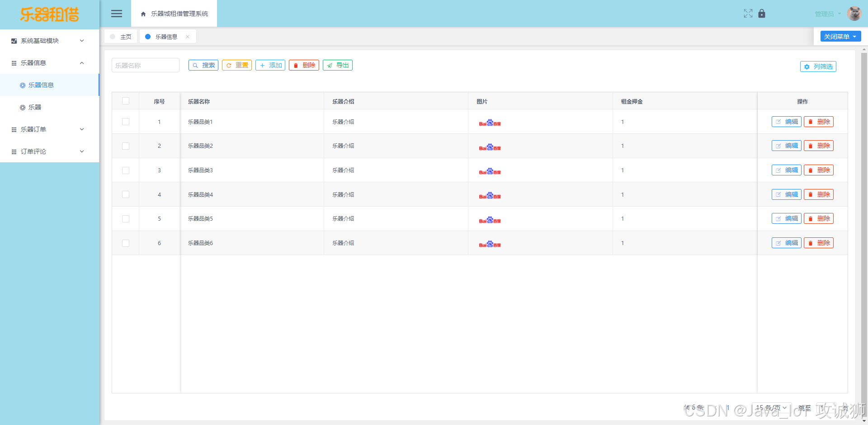Edit the 乐器品类6 row
This screenshot has height=425, width=868.
(787, 243)
